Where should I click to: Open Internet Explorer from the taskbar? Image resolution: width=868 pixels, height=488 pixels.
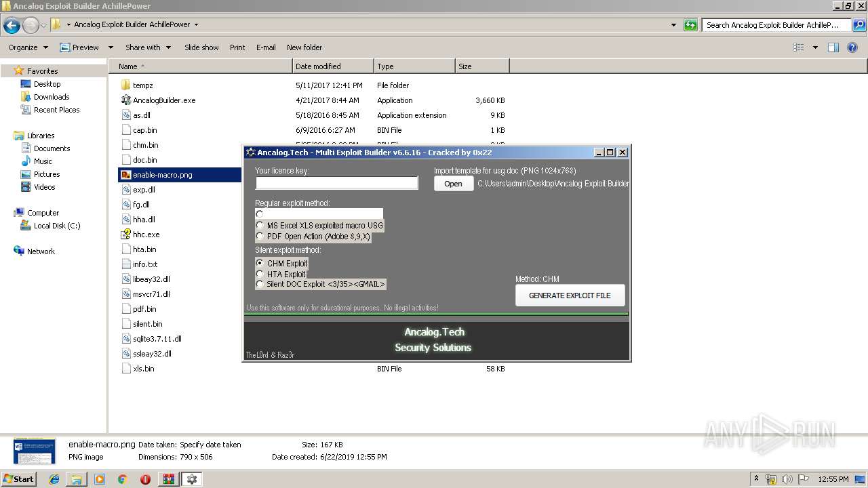pyautogui.click(x=54, y=479)
